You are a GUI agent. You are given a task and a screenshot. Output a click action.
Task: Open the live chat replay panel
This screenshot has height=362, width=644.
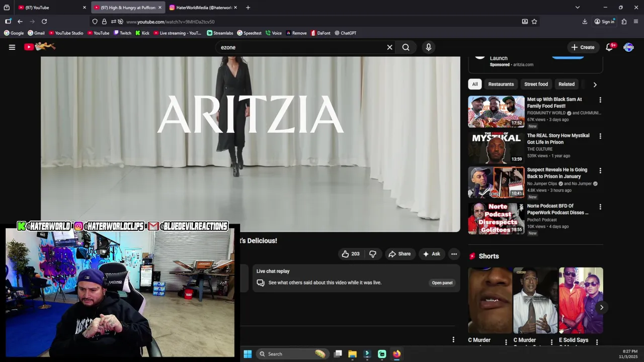click(x=442, y=283)
